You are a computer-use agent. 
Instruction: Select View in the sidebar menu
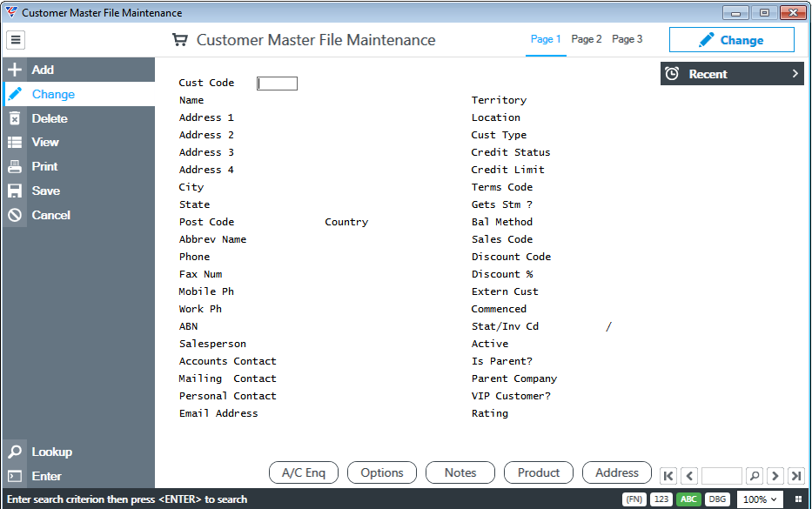coord(79,142)
